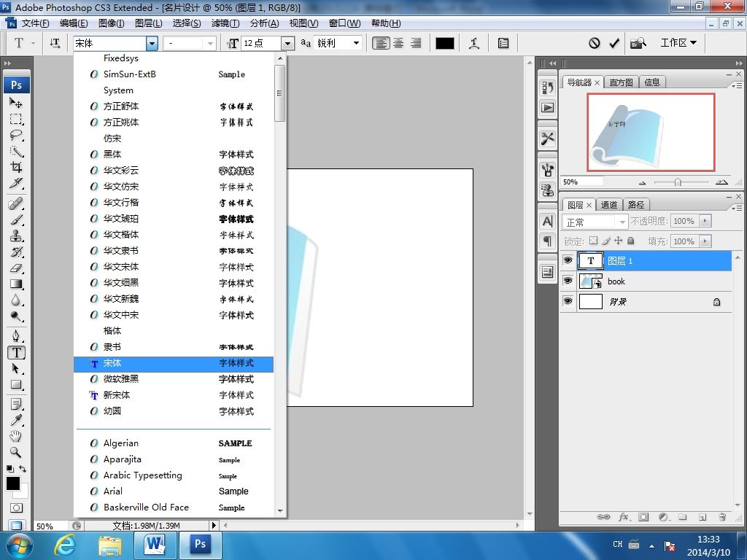
Task: Open the font size dropdown
Action: (287, 43)
